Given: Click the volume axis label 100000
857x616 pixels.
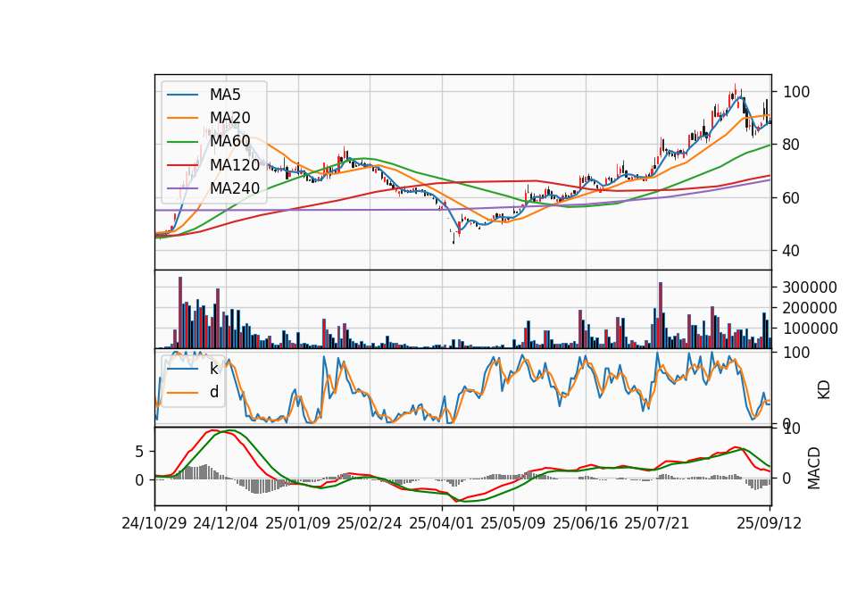Looking at the screenshot, I should click(x=810, y=329).
